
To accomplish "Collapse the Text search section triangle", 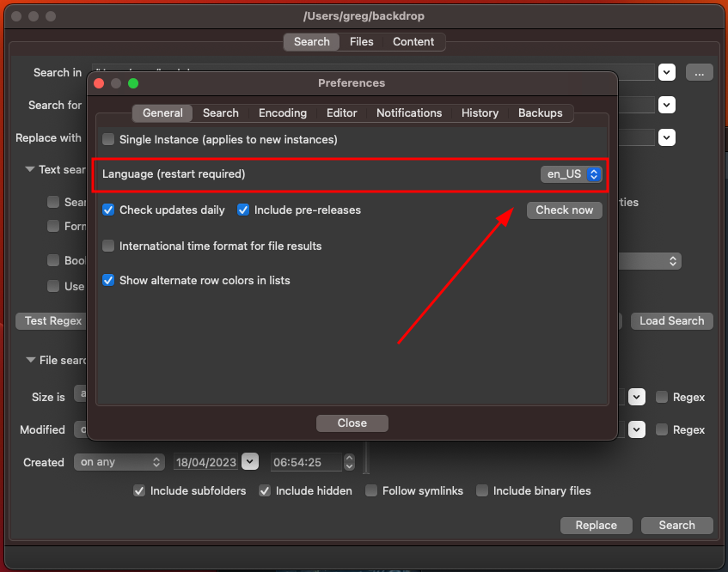I will point(30,169).
